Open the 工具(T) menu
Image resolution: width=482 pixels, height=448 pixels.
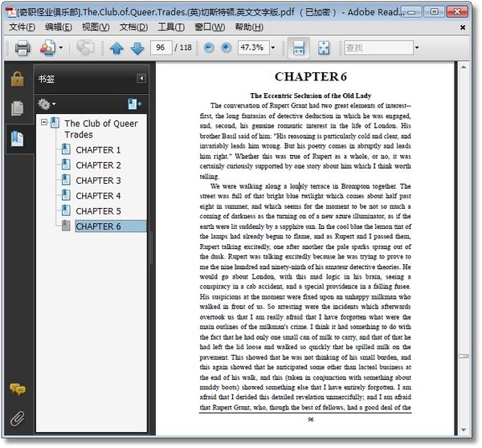pos(171,27)
